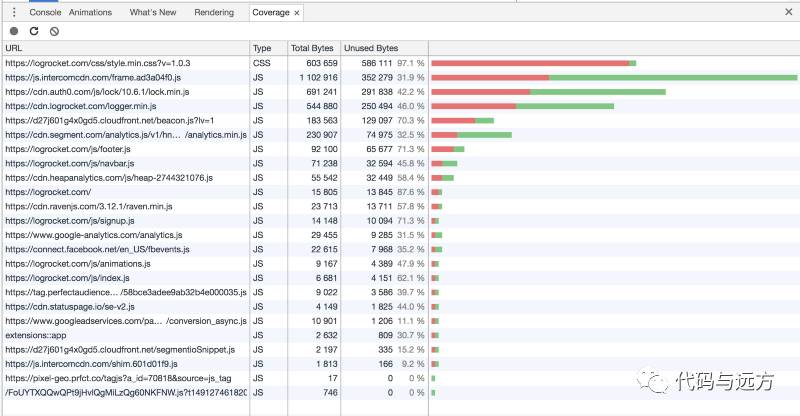Click the usage bar for lock.min.js
The width and height of the screenshot is (800, 416).
tap(548, 92)
